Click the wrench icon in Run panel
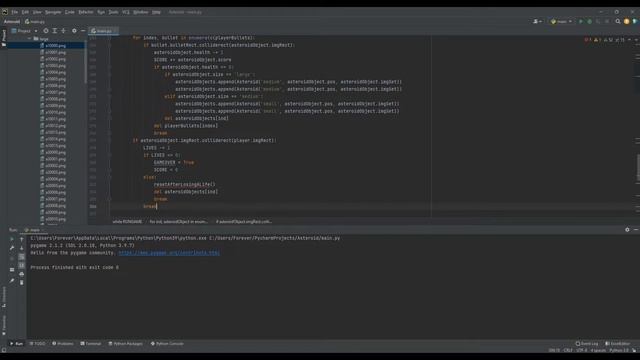 12,248
